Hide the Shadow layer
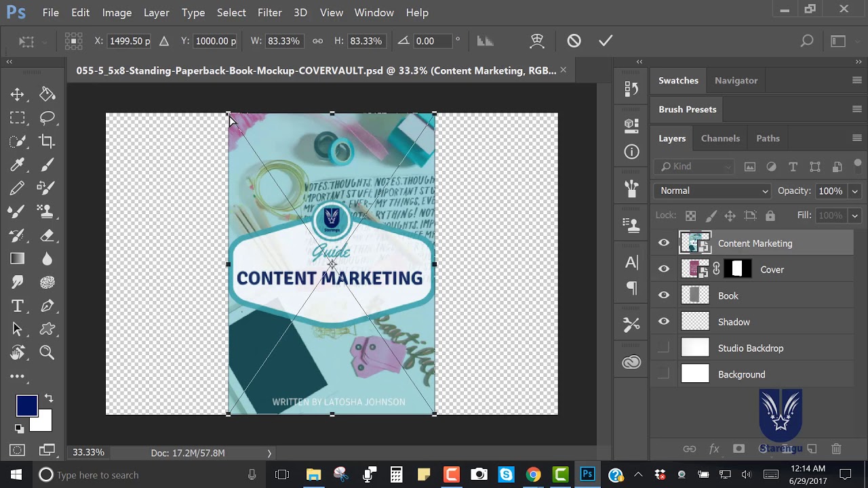 (x=664, y=322)
